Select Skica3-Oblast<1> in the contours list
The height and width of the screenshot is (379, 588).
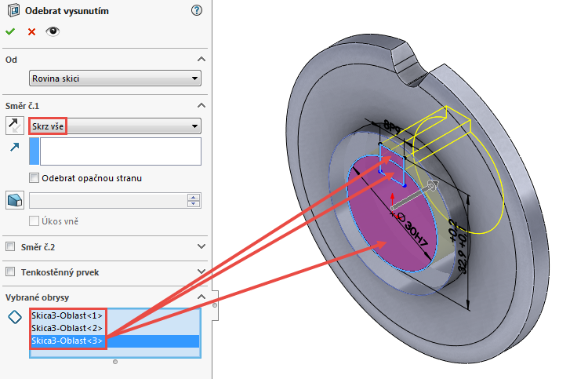point(115,315)
